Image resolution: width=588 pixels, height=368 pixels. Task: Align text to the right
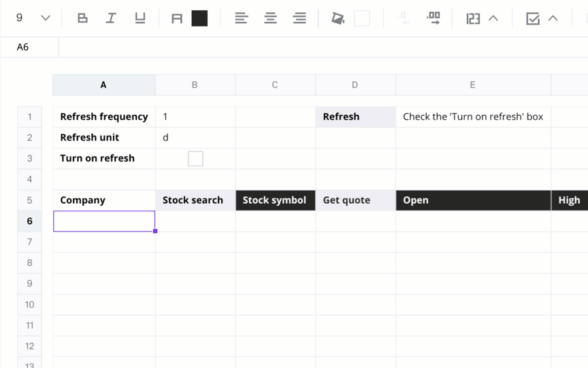coord(299,18)
